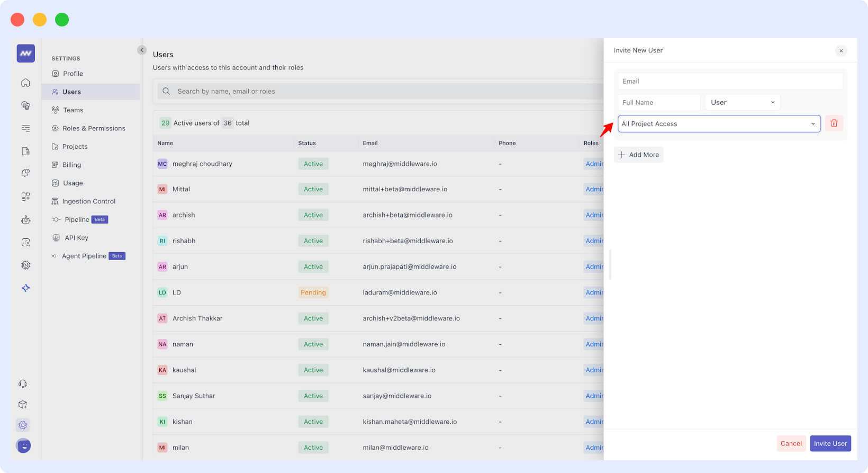The height and width of the screenshot is (473, 868).
Task: Close the Invite New User panel
Action: point(840,51)
